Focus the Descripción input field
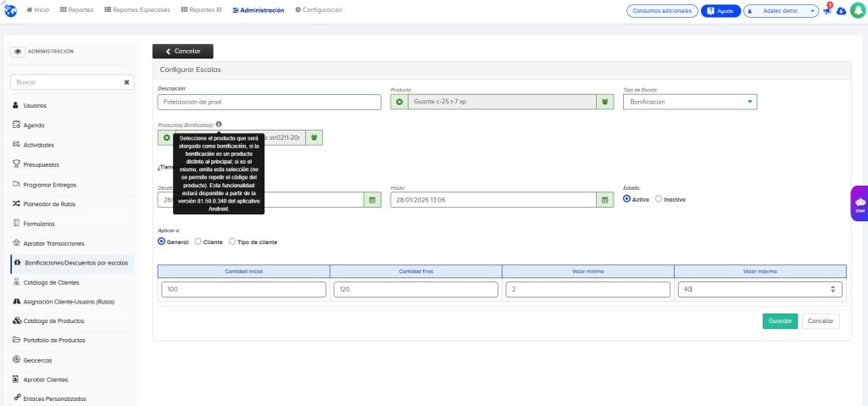Image resolution: width=868 pixels, height=406 pixels. tap(270, 102)
